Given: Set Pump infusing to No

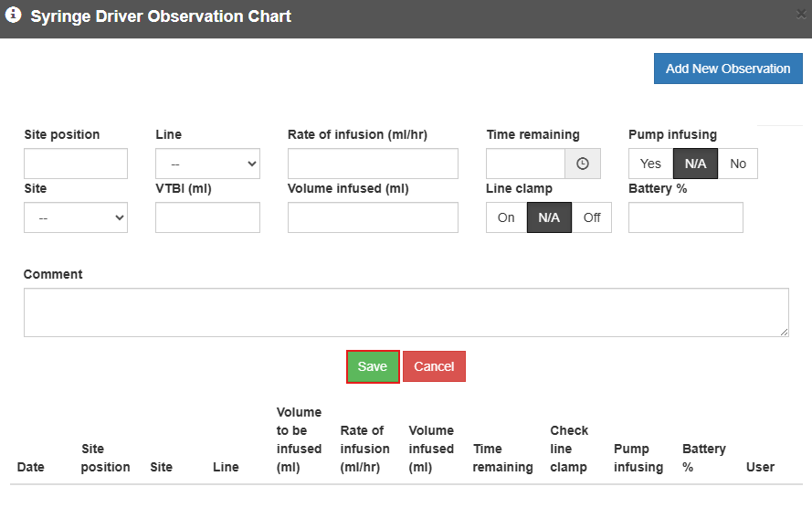Looking at the screenshot, I should [x=738, y=164].
